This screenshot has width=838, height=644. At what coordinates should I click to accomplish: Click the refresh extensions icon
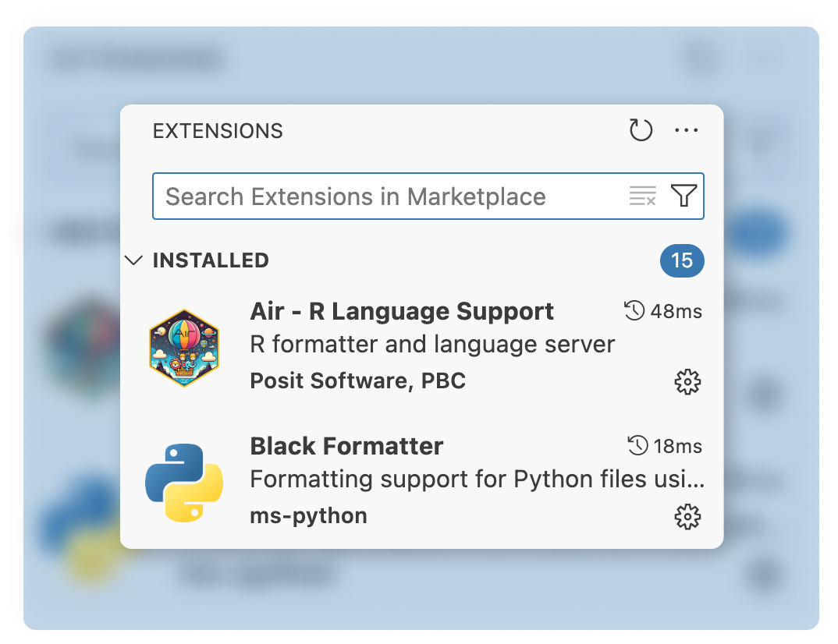point(641,129)
